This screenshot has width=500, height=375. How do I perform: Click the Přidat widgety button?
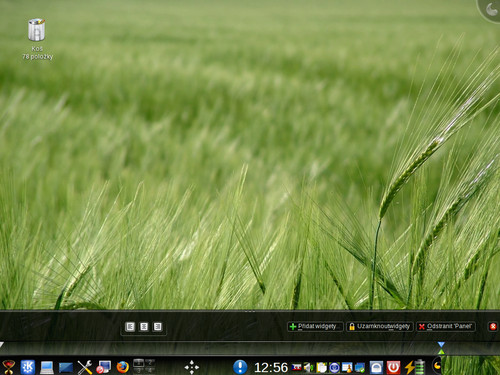tap(315, 326)
